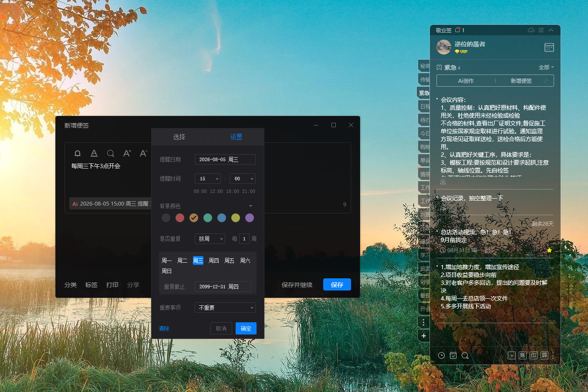Click the notification bell beside the 敬业签 title
This screenshot has height=392, width=588.
(457, 30)
